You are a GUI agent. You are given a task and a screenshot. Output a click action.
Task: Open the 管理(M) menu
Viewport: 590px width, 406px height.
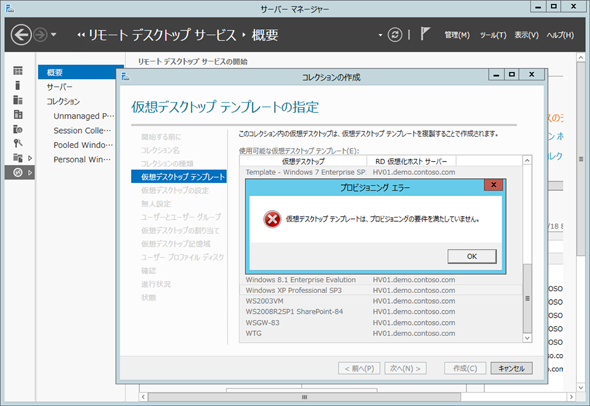click(457, 35)
